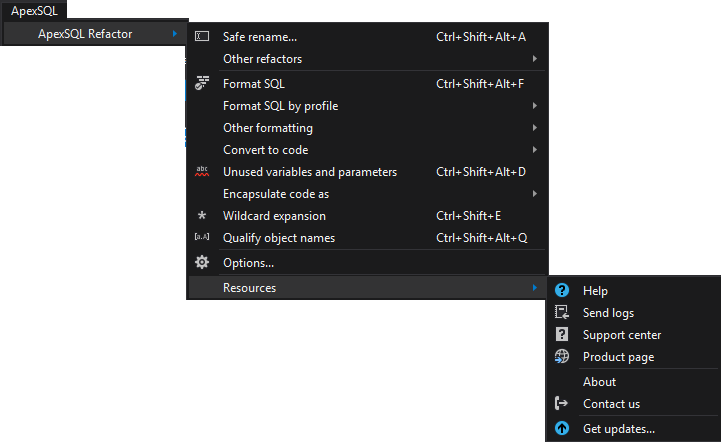Expand the Other refactors submenu arrow
Viewport: 721px width, 442px height.
[x=535, y=58]
